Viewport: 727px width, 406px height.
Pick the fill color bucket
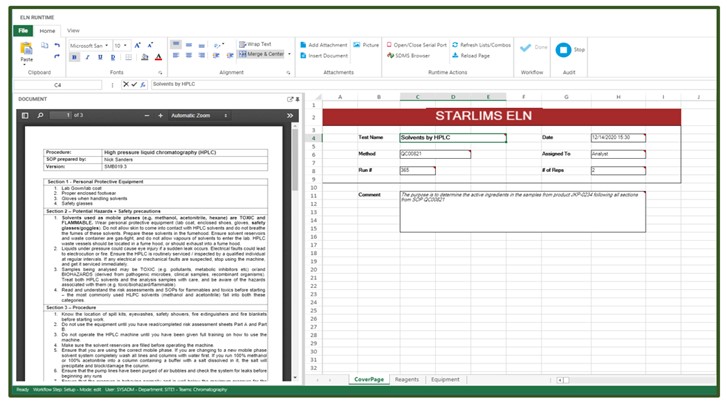[145, 57]
